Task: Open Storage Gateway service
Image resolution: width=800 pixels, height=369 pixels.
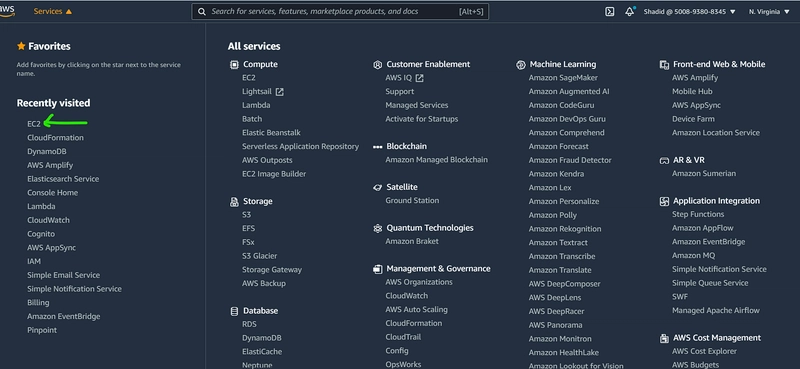Action: click(x=272, y=270)
